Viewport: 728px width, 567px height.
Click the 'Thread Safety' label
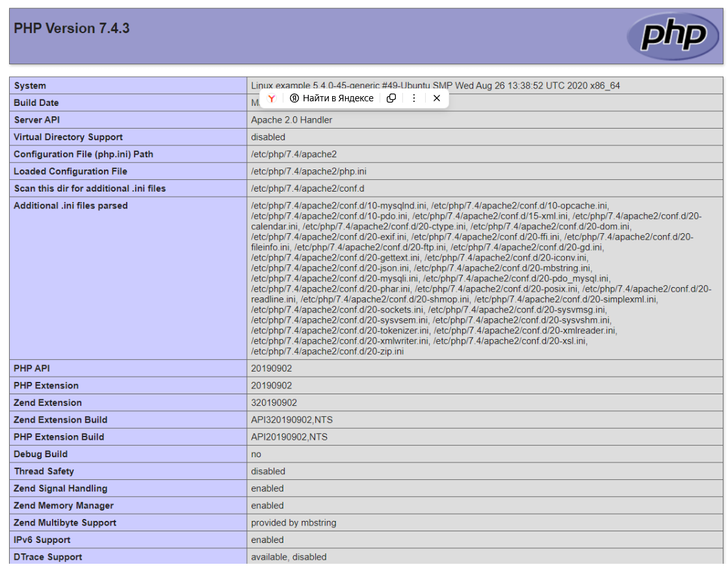44,472
